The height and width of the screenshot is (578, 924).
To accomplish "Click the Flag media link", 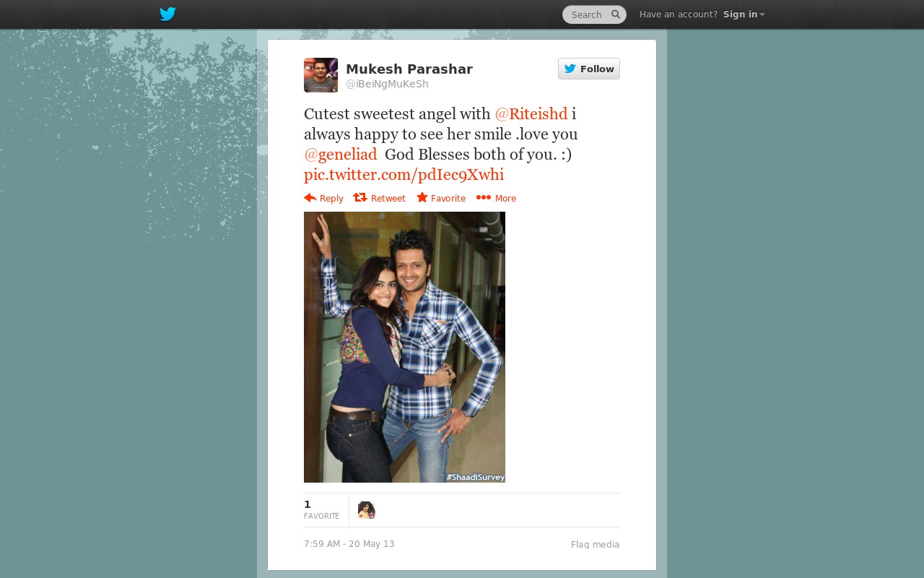I will pos(595,545).
